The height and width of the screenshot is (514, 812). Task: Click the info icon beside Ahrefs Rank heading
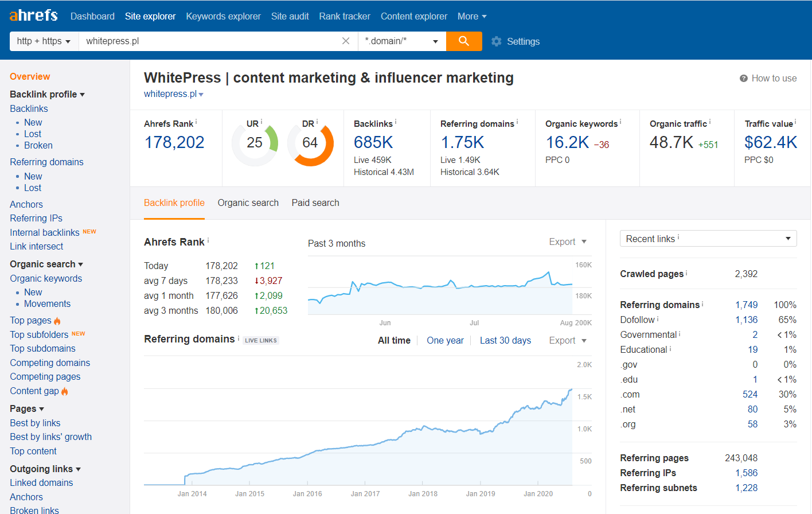pyautogui.click(x=208, y=240)
